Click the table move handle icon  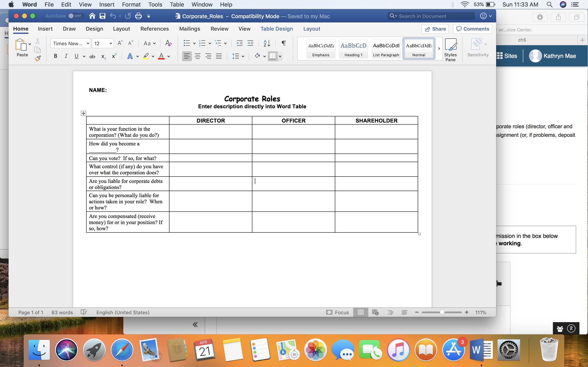pos(83,113)
